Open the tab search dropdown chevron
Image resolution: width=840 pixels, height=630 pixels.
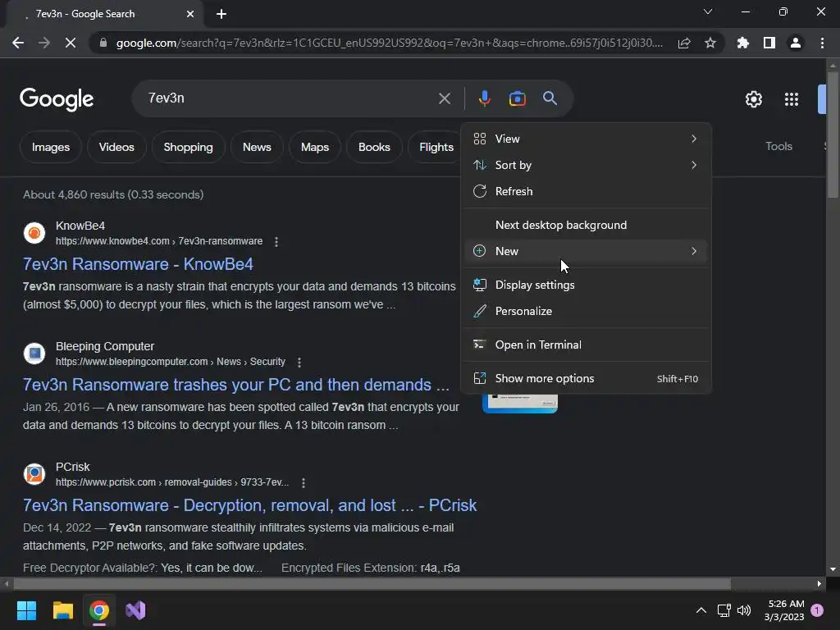[x=708, y=11]
